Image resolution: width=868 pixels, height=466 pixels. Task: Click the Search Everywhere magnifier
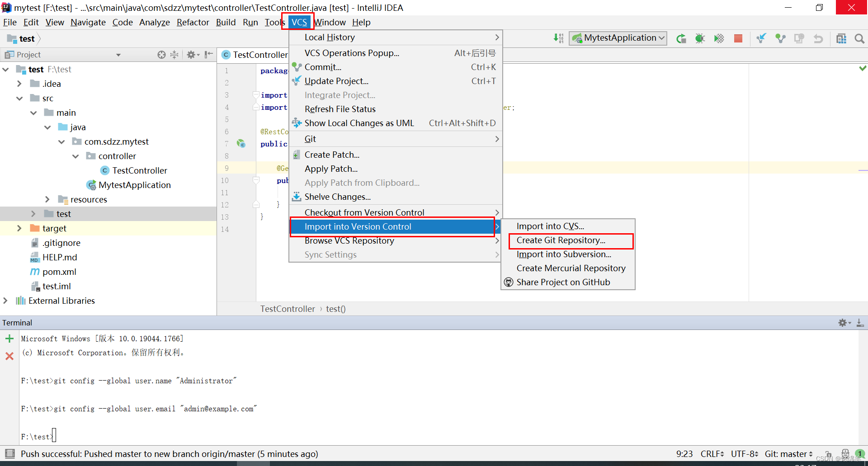coord(859,38)
